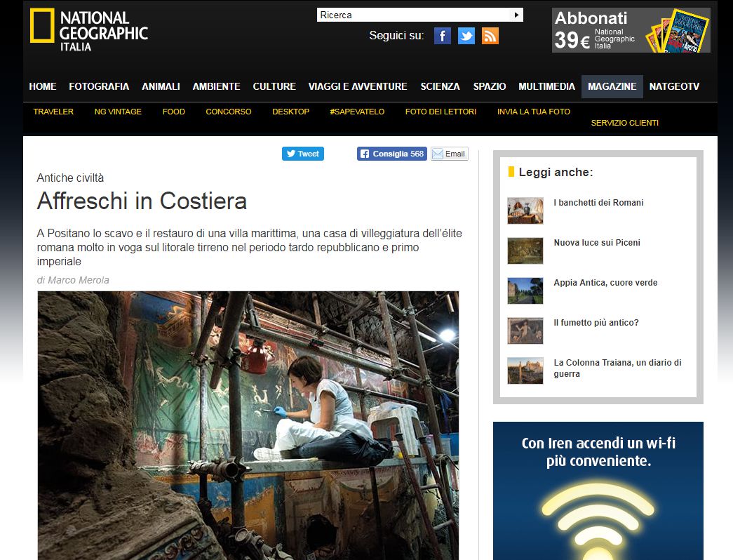Open the Abbonati 39€ subscription banner
Image resolution: width=733 pixels, height=560 pixels.
tap(631, 30)
